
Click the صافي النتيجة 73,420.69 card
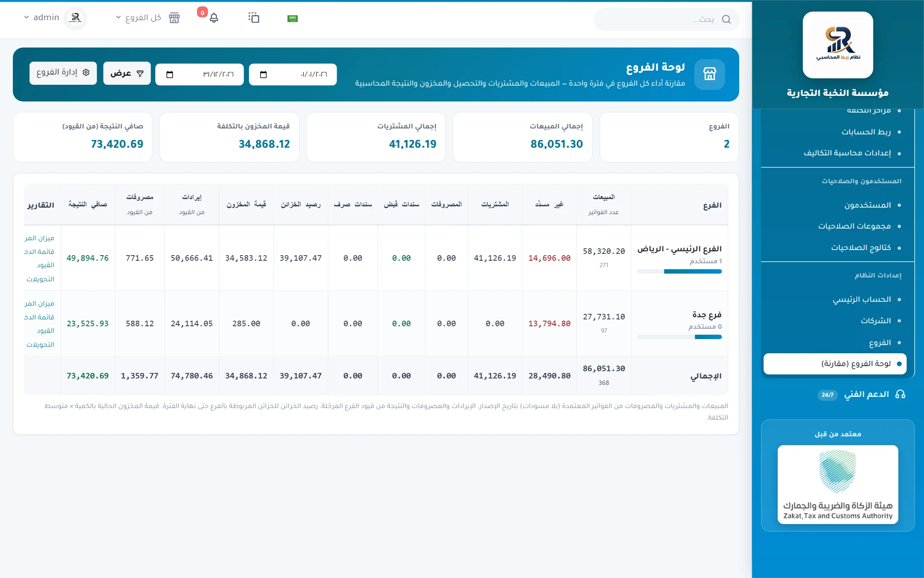point(83,137)
